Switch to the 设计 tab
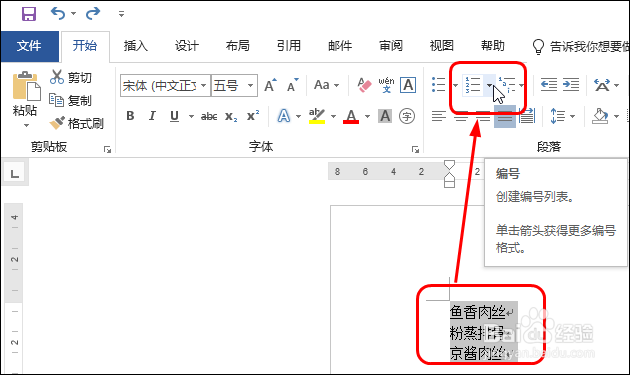630x375 pixels. [187, 46]
